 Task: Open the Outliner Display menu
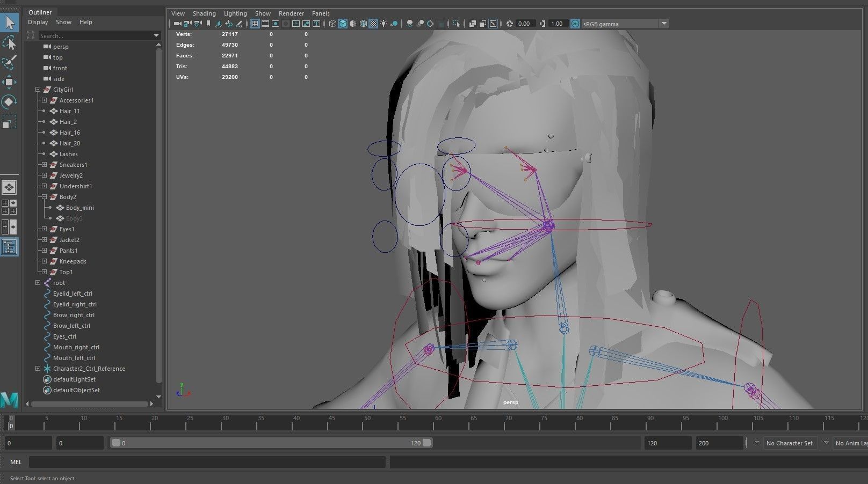tap(38, 22)
